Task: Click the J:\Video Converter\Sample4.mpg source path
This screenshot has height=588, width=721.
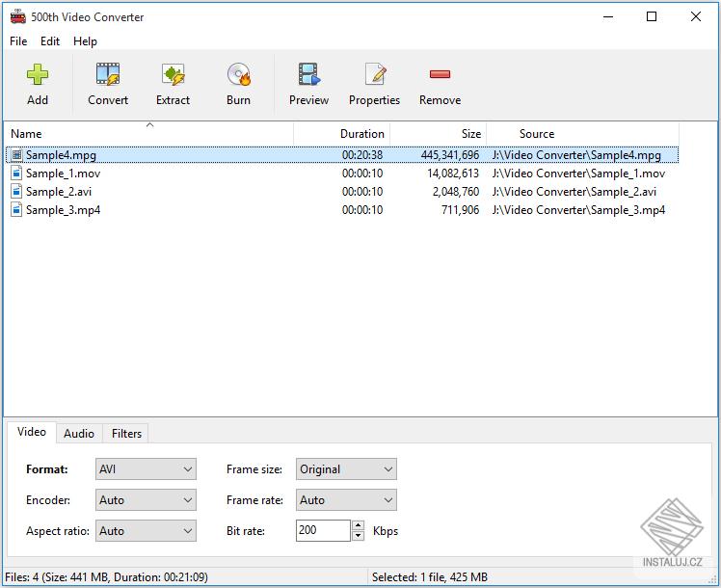Action: 576,155
